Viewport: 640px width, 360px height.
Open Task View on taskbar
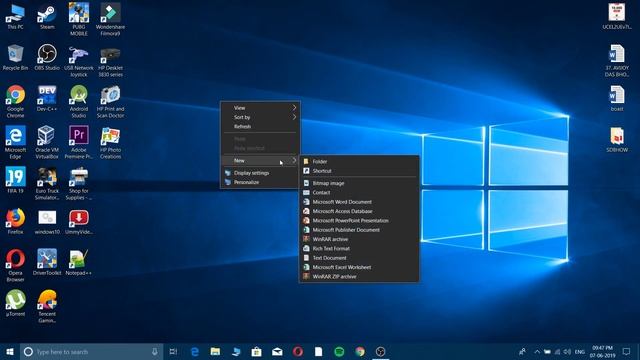[x=173, y=351]
